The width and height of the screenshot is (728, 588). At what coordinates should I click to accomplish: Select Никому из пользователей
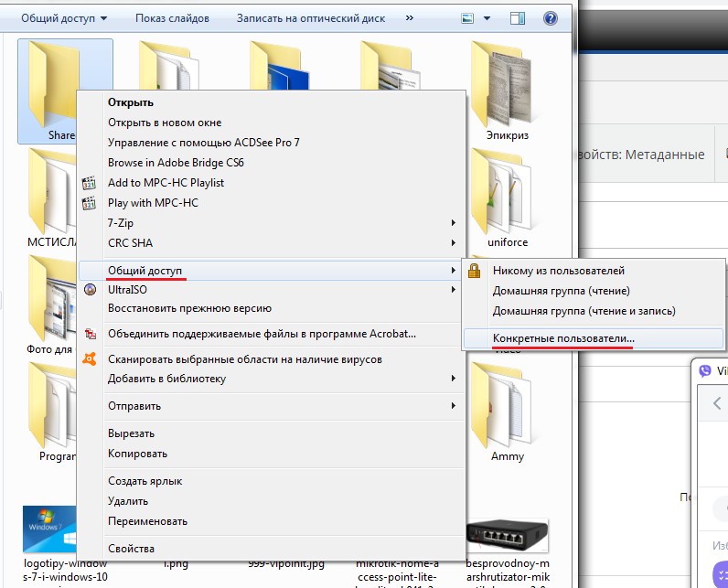tap(593, 271)
